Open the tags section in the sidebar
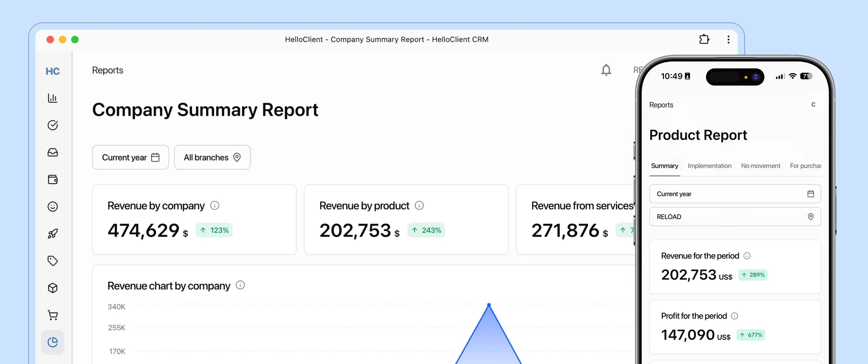Screen dimensions: 868x364 tap(53, 261)
